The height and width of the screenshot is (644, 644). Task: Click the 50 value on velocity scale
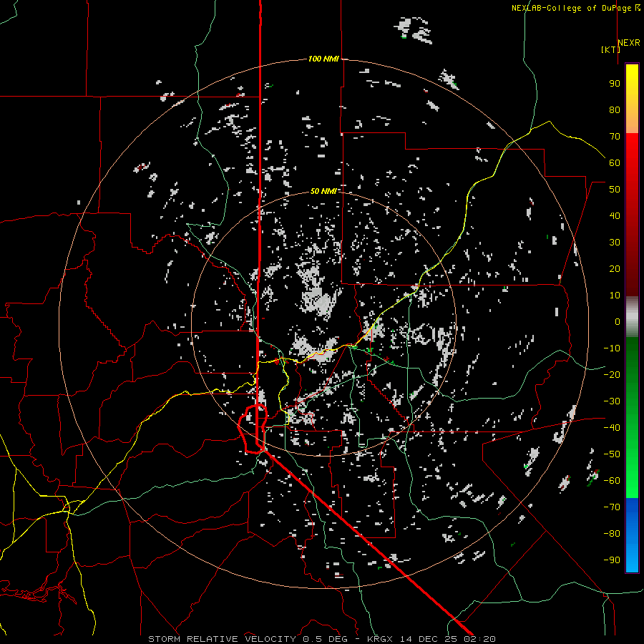coord(615,190)
